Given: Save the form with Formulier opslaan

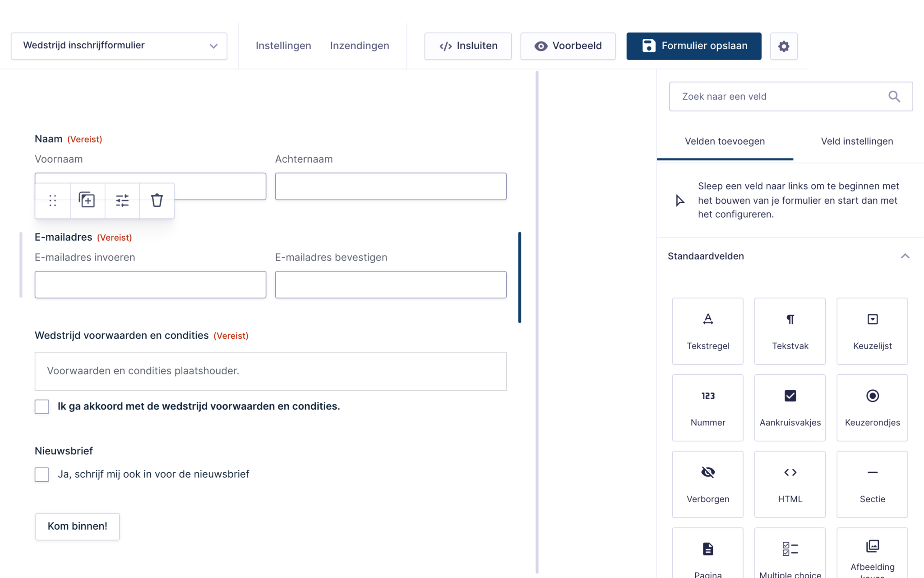Looking at the screenshot, I should coord(694,46).
